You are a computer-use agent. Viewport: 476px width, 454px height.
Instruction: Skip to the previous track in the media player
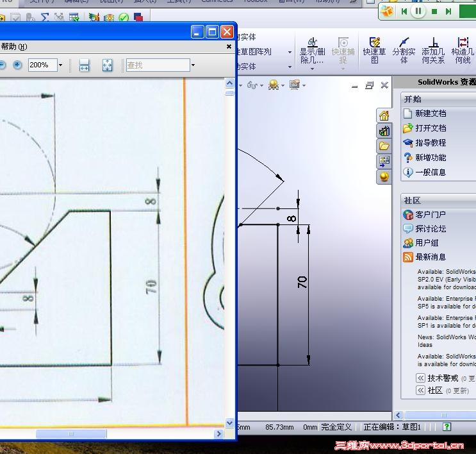tap(404, 12)
